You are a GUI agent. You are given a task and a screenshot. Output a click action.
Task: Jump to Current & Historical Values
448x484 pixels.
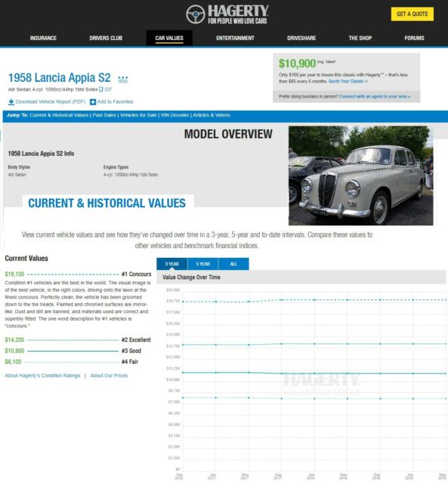pyautogui.click(x=59, y=115)
